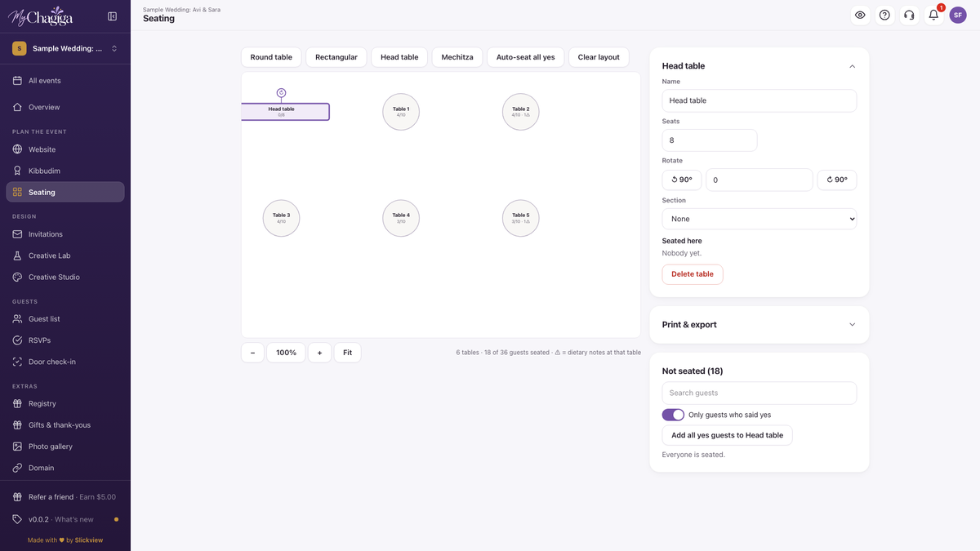Image resolution: width=980 pixels, height=551 pixels.
Task: Click the Guest list people icon
Action: pyautogui.click(x=17, y=319)
